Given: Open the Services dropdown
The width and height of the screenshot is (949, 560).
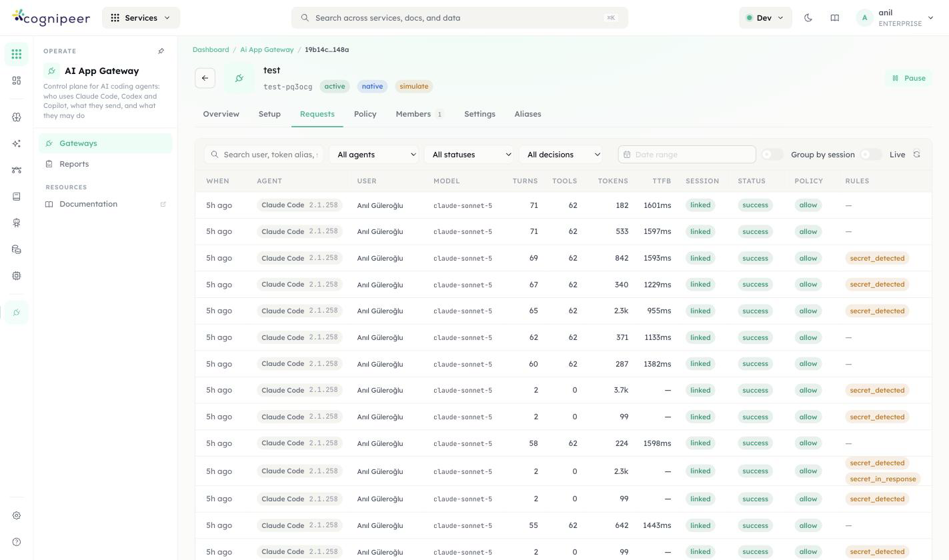Looking at the screenshot, I should [x=141, y=18].
